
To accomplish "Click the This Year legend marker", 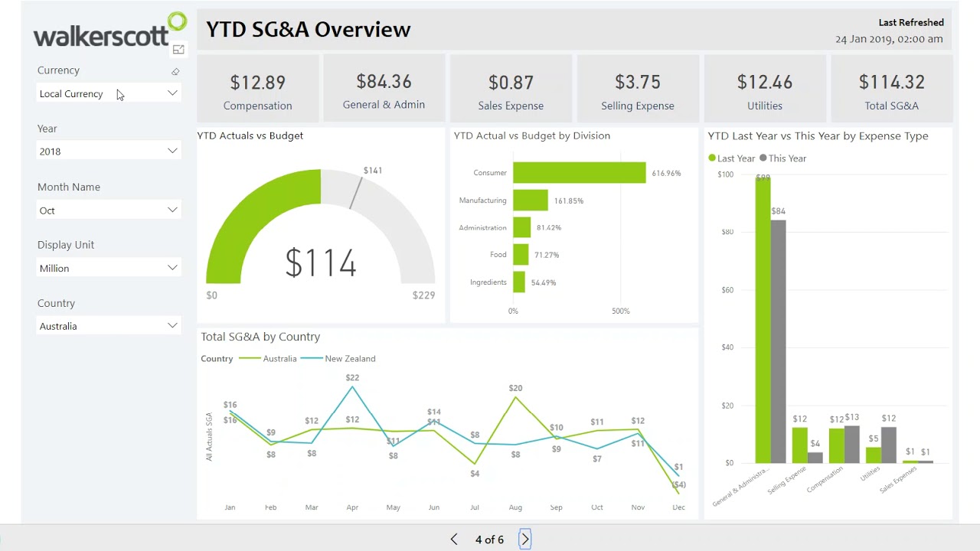I will [763, 158].
